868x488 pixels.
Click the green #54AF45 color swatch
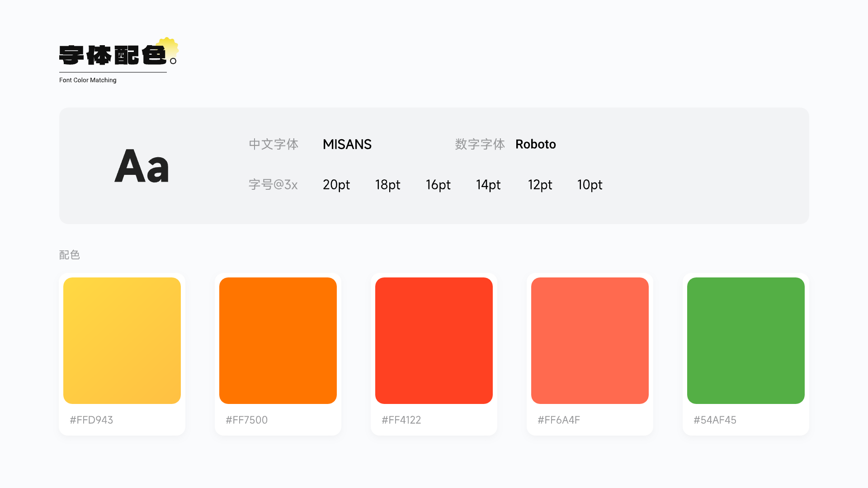746,340
